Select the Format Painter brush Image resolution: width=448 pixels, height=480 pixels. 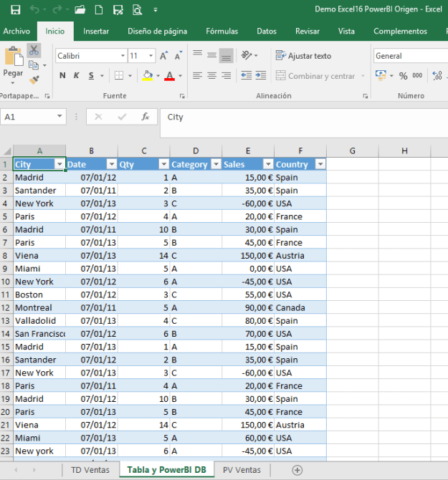[x=34, y=80]
